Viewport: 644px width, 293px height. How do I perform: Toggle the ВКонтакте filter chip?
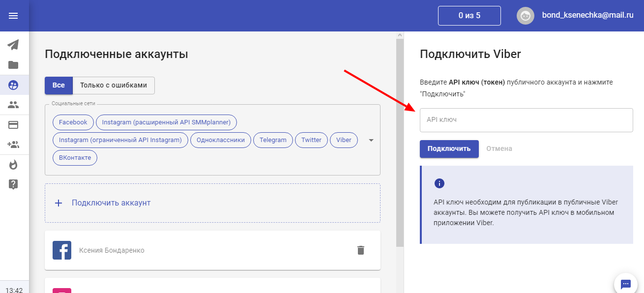(75, 158)
